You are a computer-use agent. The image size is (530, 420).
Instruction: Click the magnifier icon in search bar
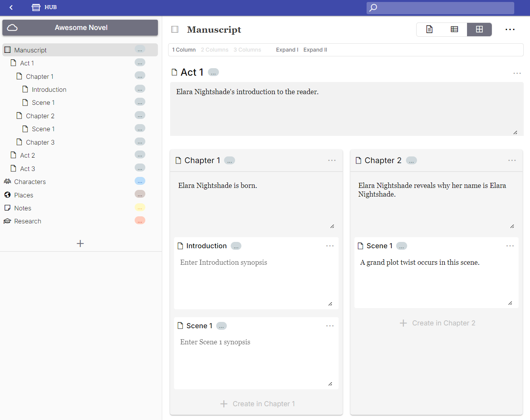[x=372, y=7]
